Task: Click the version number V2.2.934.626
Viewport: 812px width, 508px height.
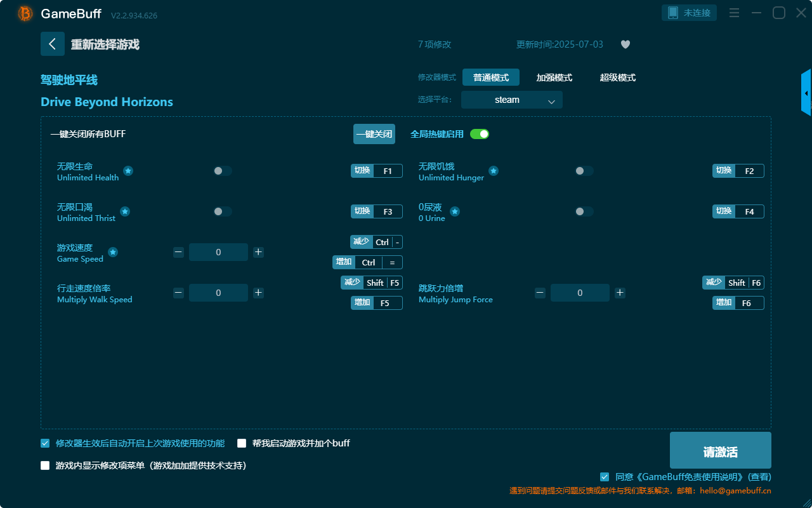Action: (134, 15)
